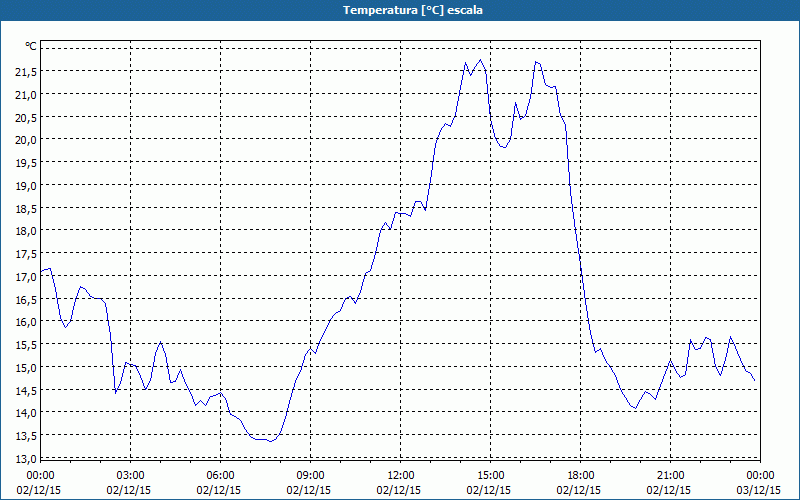
Task: Click the 17,0 y-axis value
Action: pyautogui.click(x=26, y=277)
